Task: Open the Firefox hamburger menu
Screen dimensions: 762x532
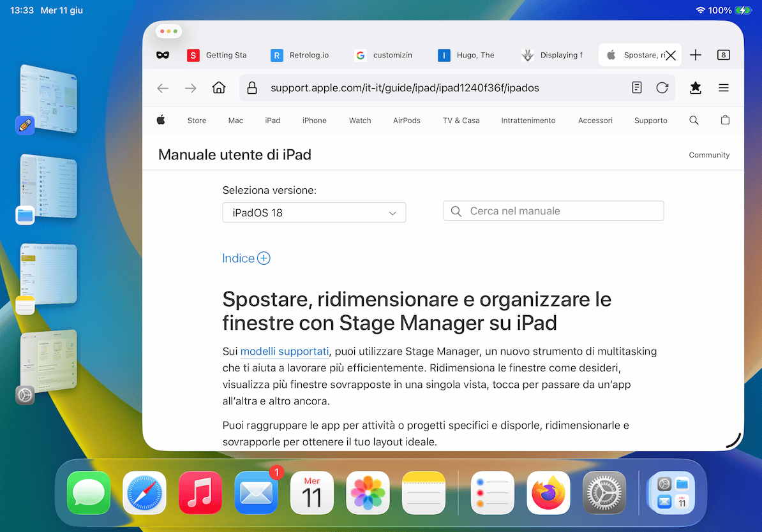Action: click(724, 87)
